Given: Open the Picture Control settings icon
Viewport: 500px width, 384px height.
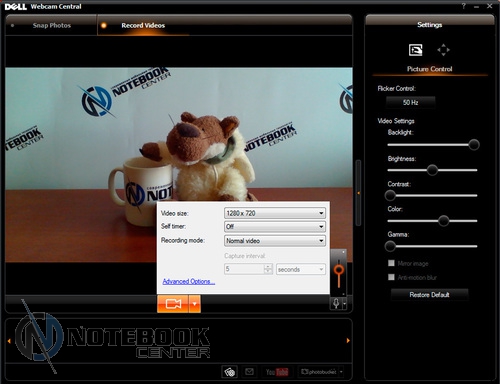Looking at the screenshot, I should click(x=415, y=50).
